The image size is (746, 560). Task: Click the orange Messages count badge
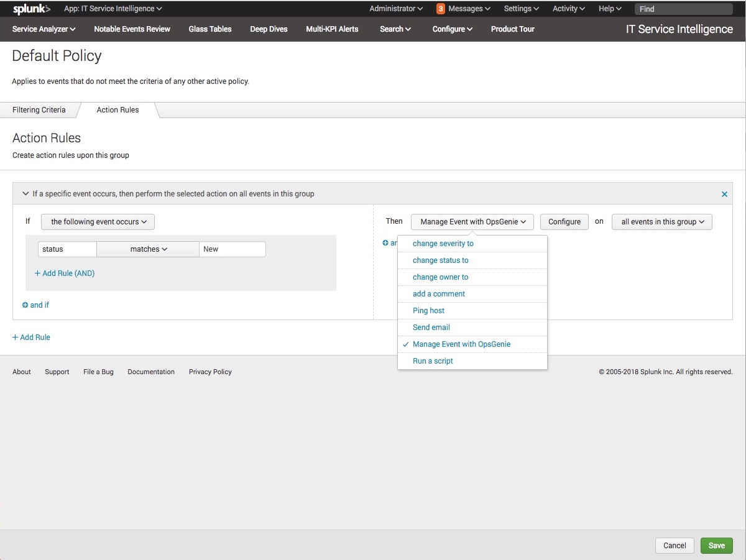(x=440, y=9)
